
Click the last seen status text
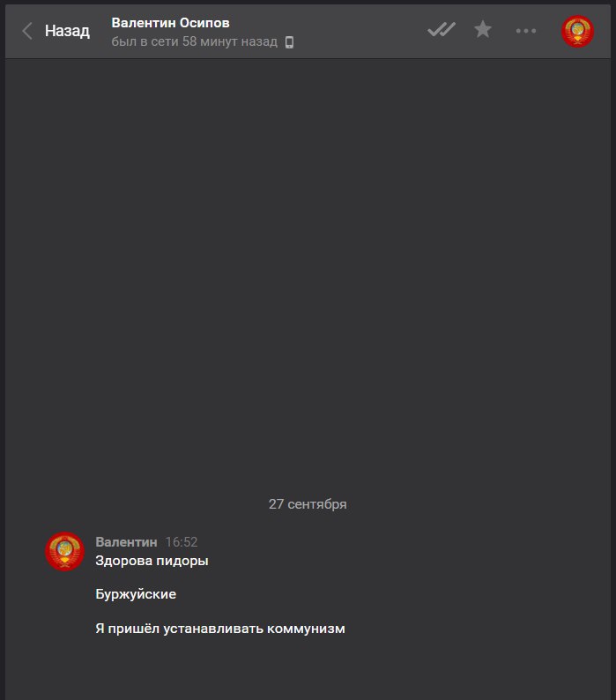[194, 41]
